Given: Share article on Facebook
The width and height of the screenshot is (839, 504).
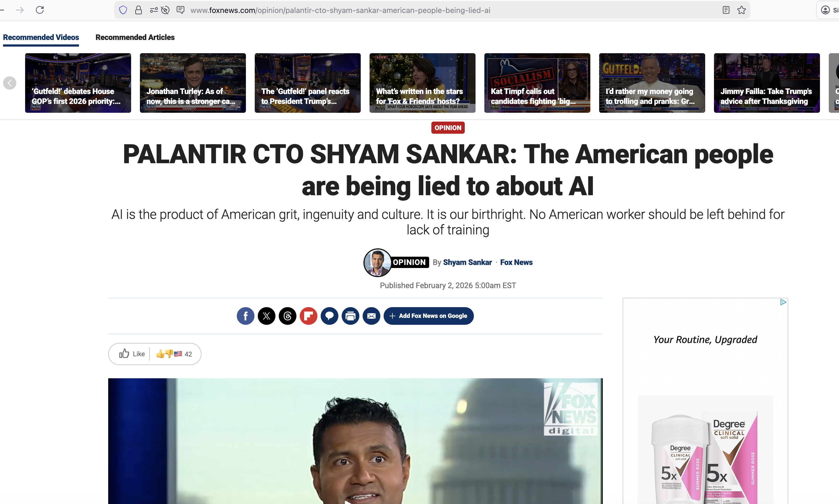Looking at the screenshot, I should [245, 316].
